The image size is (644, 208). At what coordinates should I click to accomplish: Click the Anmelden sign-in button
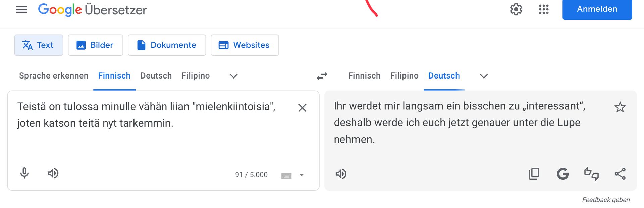(597, 9)
